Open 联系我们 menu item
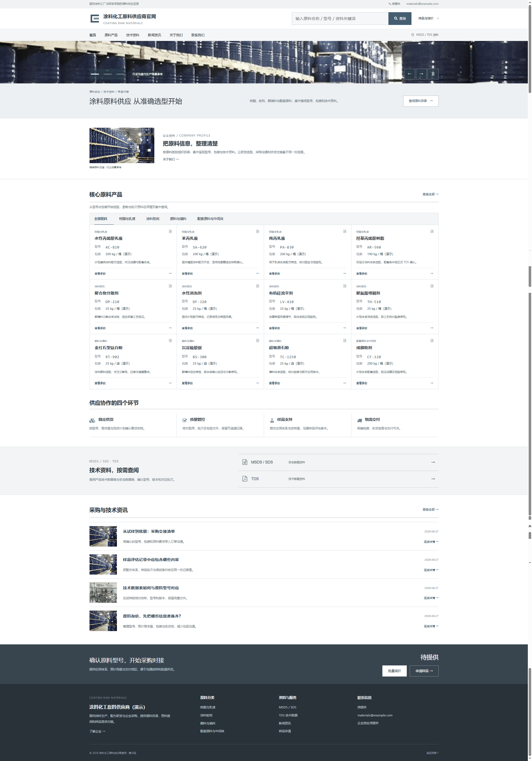Screen dimensions: 532x761 198,35
